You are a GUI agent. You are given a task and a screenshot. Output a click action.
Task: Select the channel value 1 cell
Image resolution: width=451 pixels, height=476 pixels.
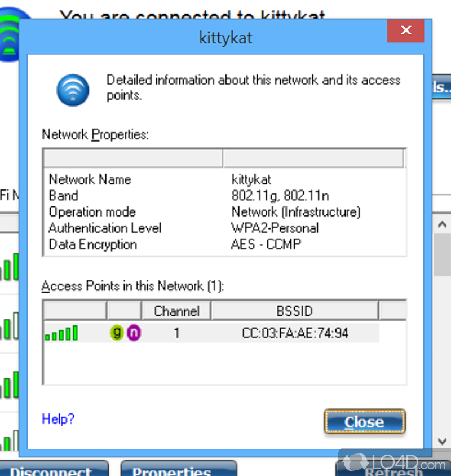click(x=176, y=333)
